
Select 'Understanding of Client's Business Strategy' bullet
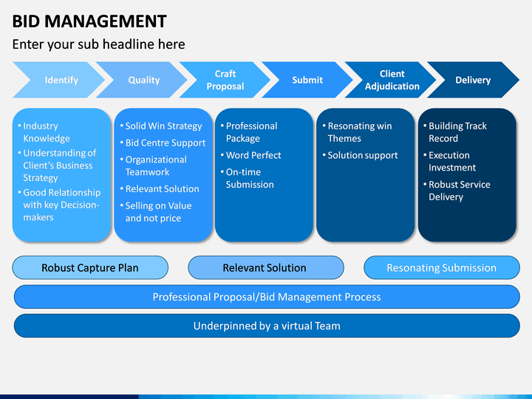pyautogui.click(x=57, y=166)
